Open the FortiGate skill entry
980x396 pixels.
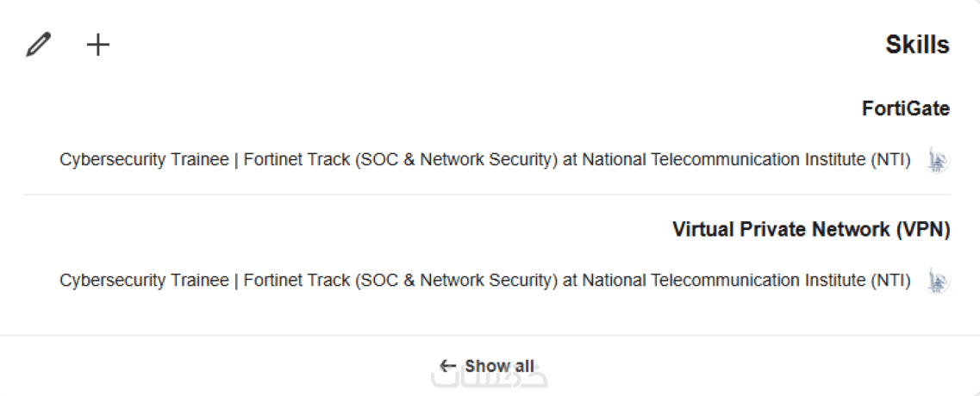pos(905,109)
